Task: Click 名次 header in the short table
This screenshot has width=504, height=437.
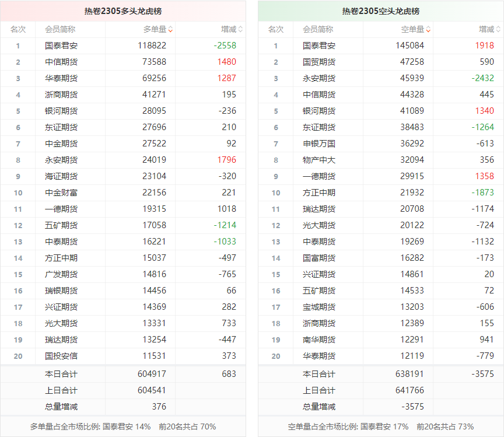Action: pos(276,29)
